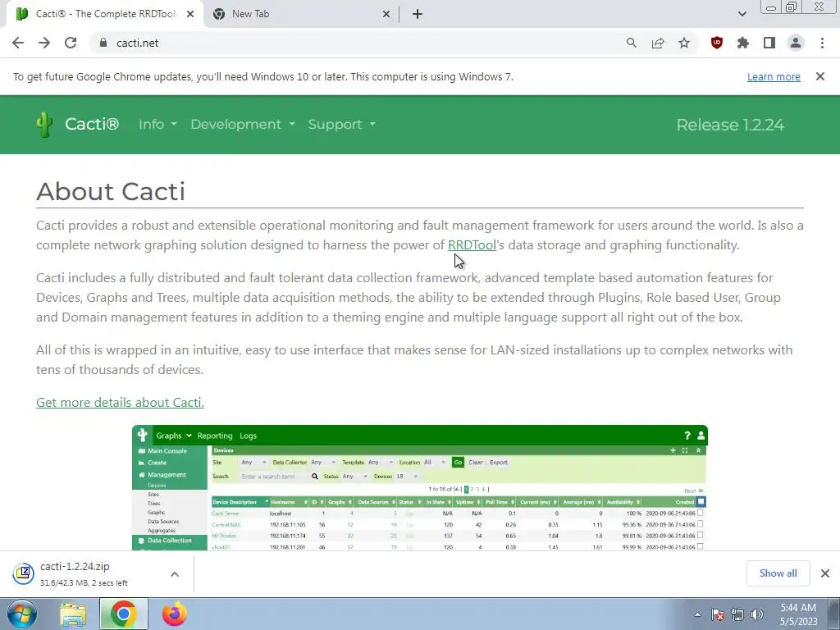Open a new tab with plus button
The height and width of the screenshot is (630, 840).
(418, 14)
